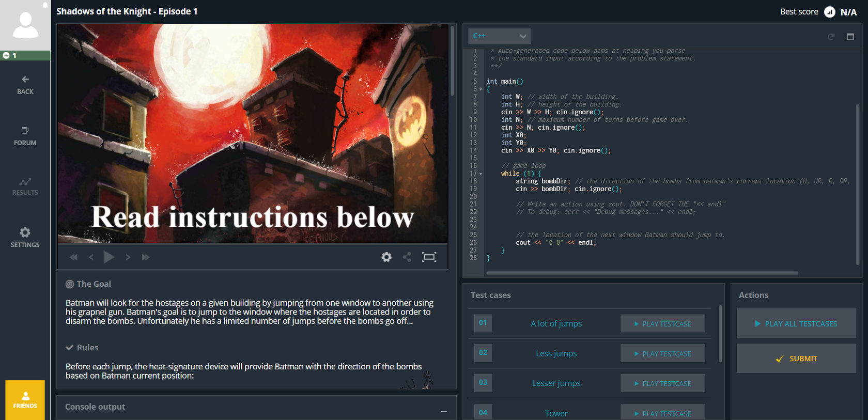
Task: Collapse the main() fold arrow at line 6
Action: (x=481, y=89)
